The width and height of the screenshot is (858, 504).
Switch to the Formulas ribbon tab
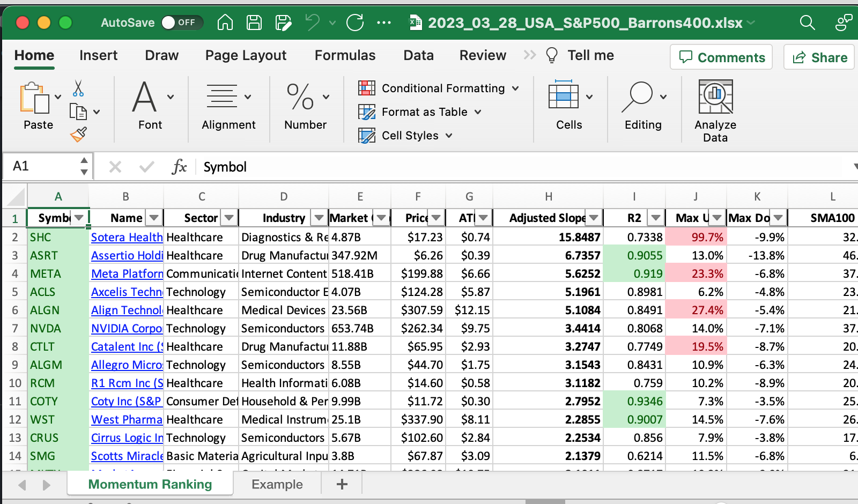[345, 55]
